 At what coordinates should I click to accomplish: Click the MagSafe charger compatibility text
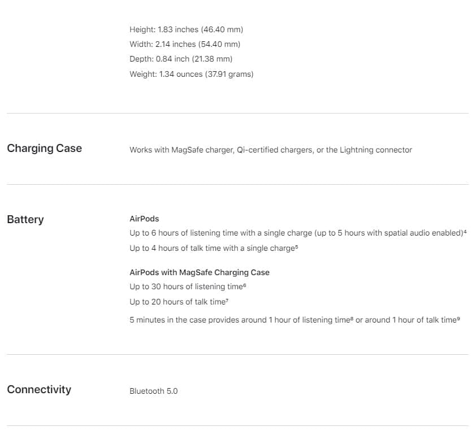[270, 150]
